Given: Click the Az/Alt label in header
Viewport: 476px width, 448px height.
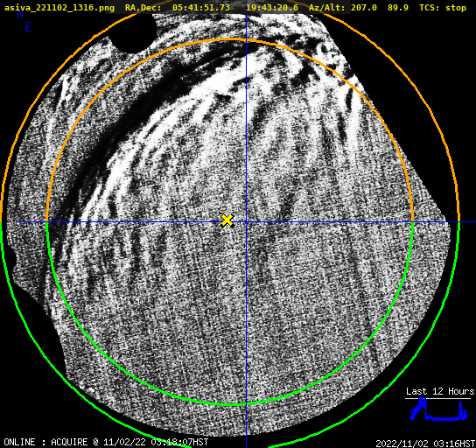Looking at the screenshot, I should pyautogui.click(x=326, y=8).
